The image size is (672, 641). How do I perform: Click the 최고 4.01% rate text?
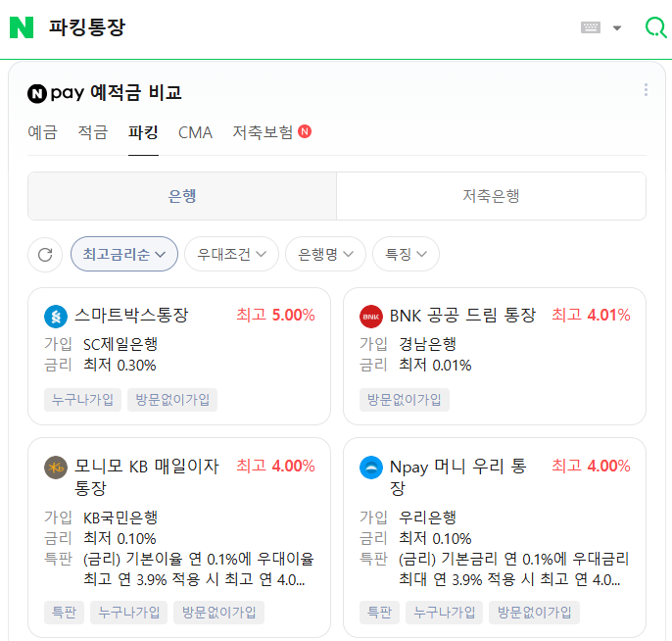point(591,316)
